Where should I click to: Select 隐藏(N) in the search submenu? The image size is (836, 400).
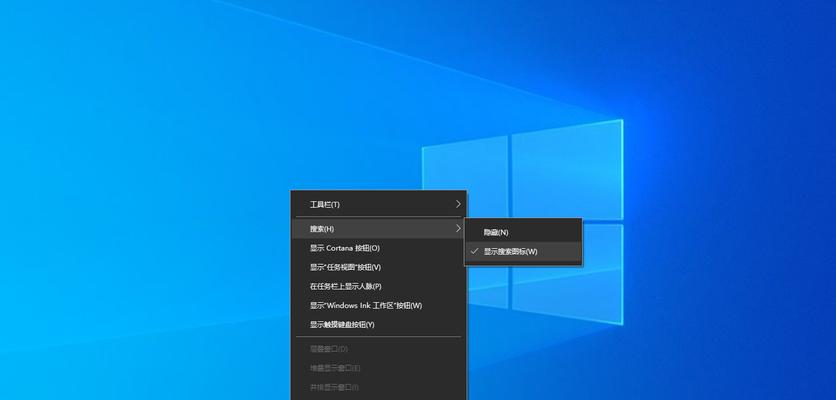pyautogui.click(x=523, y=233)
